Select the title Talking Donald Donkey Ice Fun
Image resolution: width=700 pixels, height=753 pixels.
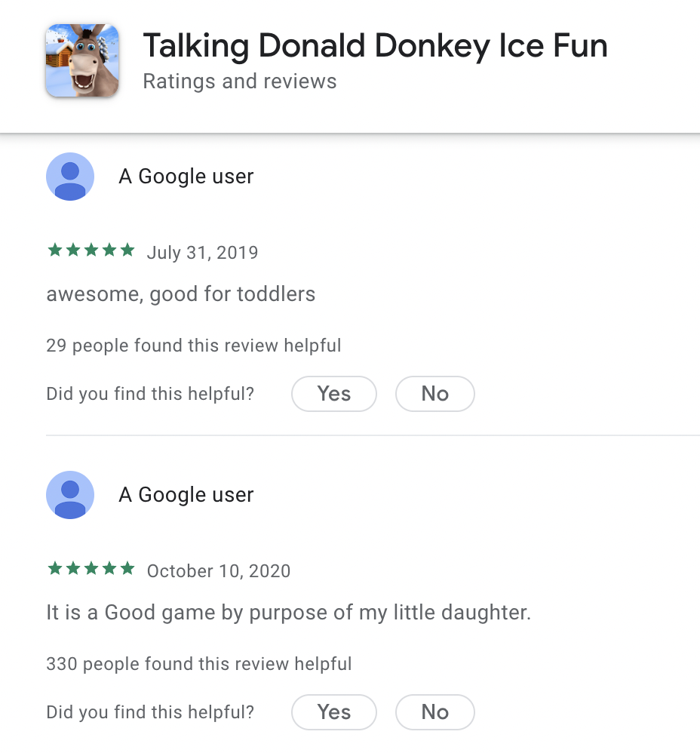coord(375,45)
